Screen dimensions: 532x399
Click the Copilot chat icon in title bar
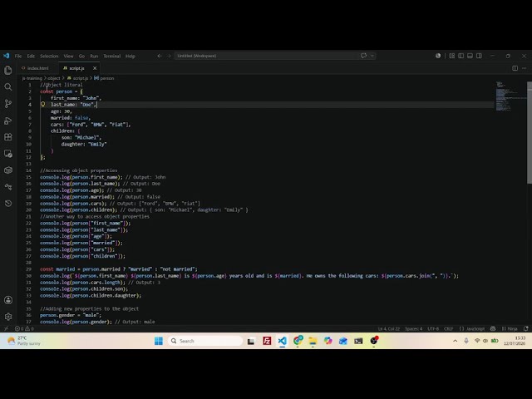(x=364, y=56)
